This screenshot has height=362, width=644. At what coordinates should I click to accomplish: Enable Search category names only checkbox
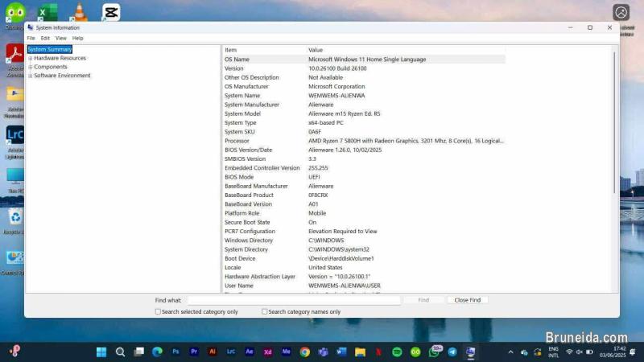pyautogui.click(x=265, y=311)
